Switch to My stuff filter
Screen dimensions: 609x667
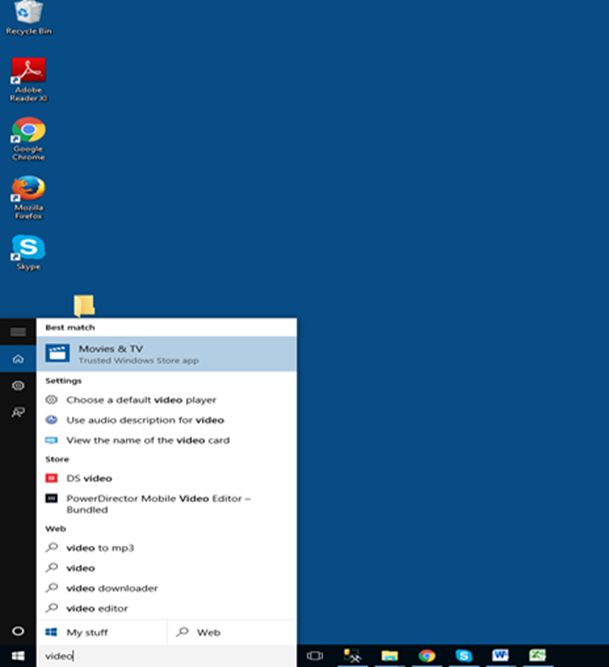point(102,633)
